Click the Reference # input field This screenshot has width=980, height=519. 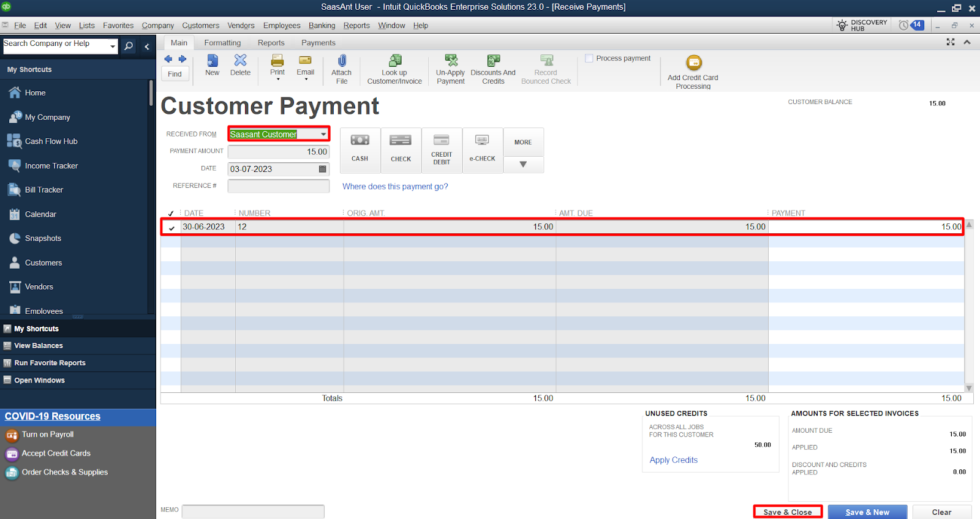279,186
